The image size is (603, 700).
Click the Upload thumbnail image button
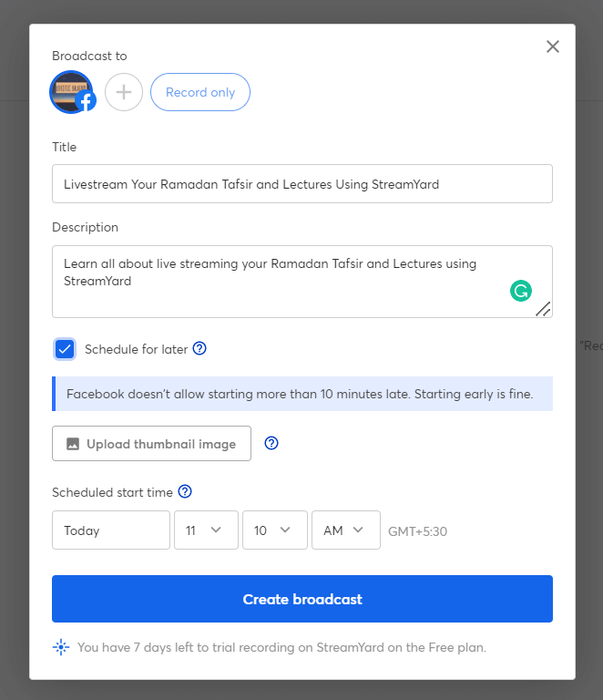pos(151,443)
